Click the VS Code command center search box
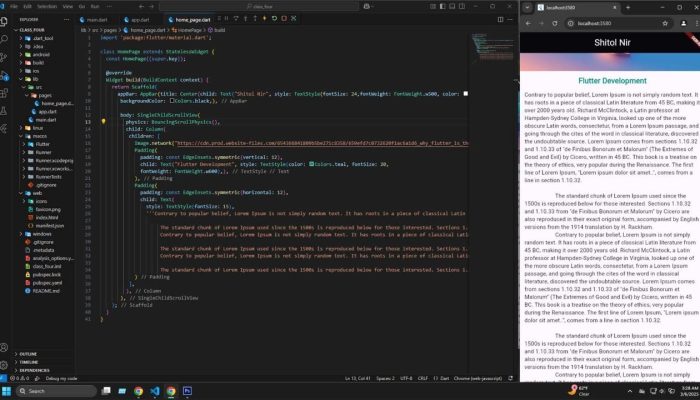The height and width of the screenshot is (400, 700). 259,7
